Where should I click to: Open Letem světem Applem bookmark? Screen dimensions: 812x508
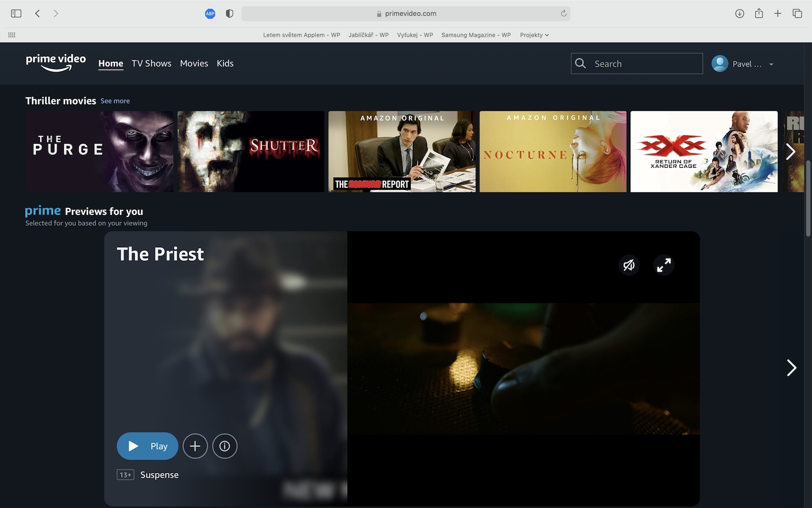coord(302,35)
